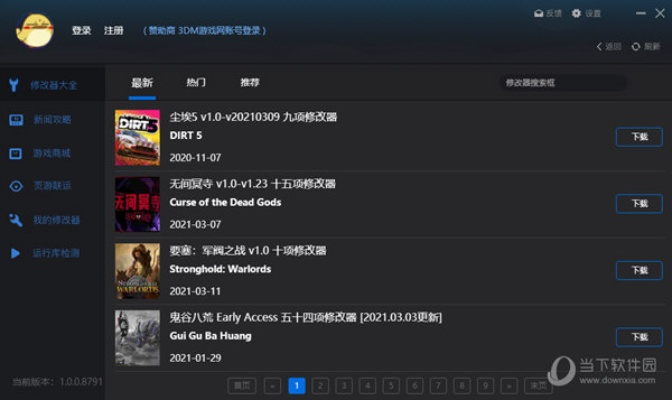The height and width of the screenshot is (400, 672).
Task: Open 新闻攻略 sidebar icon
Action: [16, 120]
